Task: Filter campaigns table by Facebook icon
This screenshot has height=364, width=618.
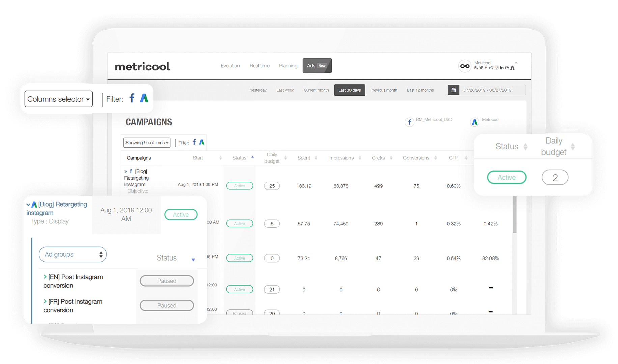Action: (194, 142)
